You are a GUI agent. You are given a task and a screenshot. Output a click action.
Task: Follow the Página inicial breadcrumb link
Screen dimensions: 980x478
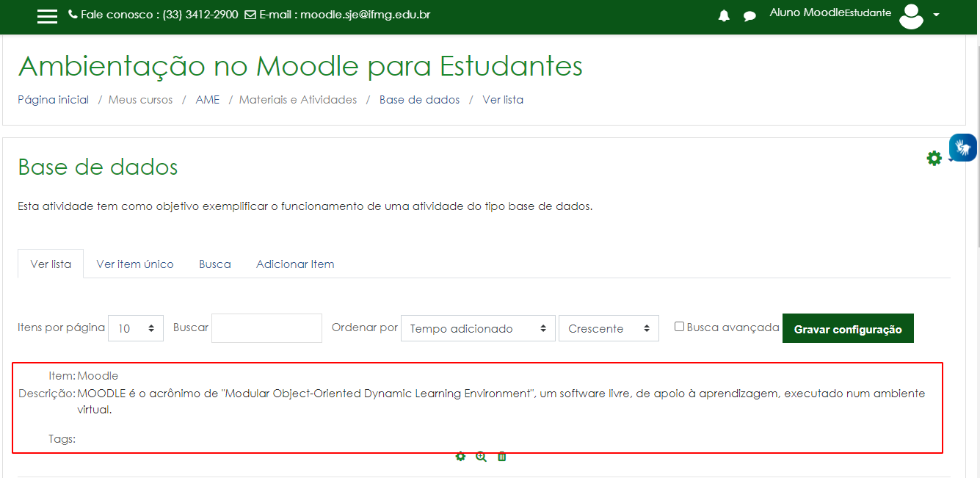[54, 100]
